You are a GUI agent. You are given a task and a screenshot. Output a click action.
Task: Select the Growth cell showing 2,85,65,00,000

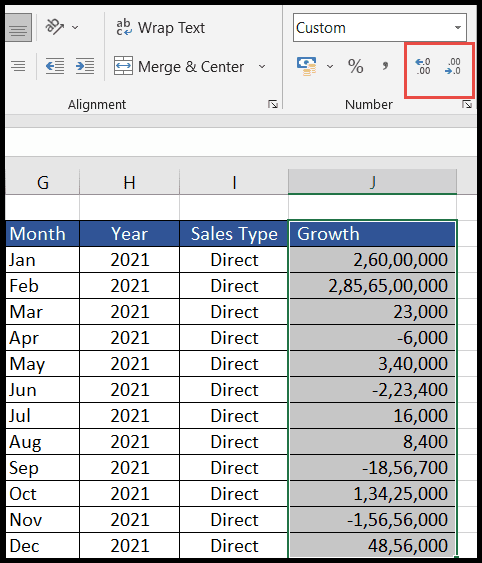click(x=372, y=286)
